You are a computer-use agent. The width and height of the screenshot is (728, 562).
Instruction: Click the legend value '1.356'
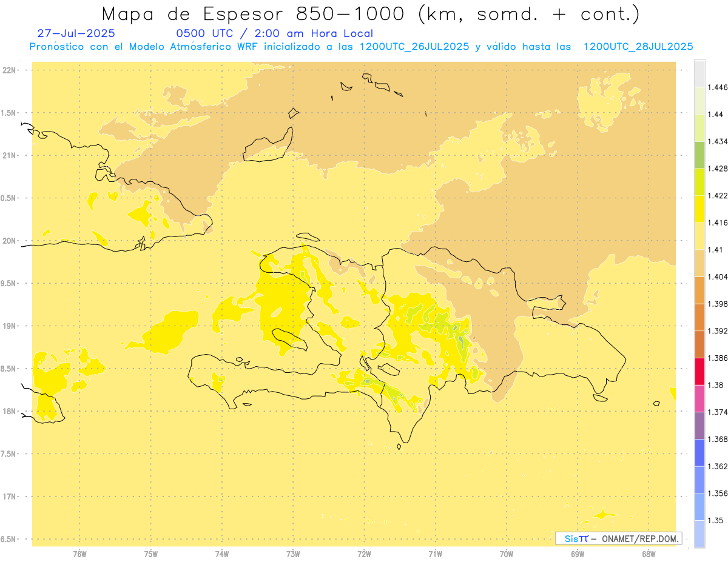click(718, 493)
